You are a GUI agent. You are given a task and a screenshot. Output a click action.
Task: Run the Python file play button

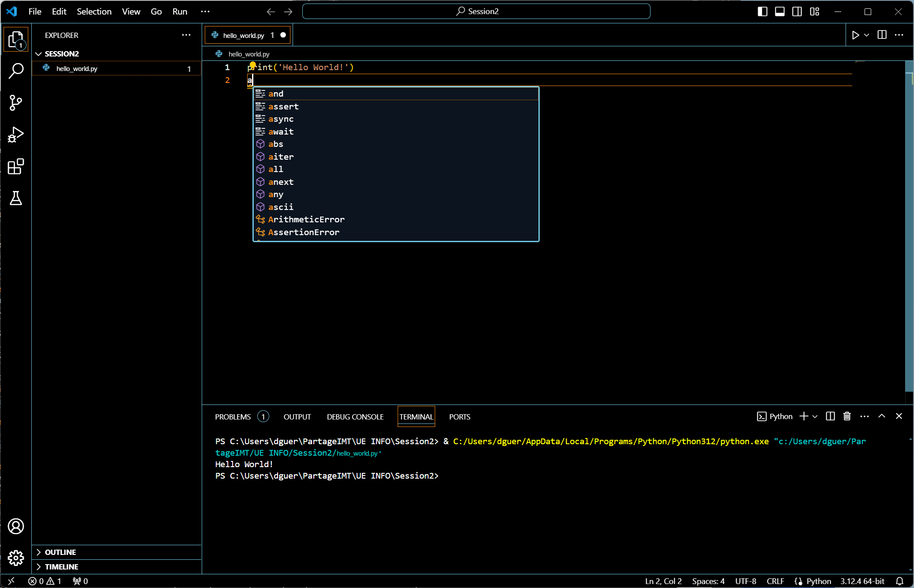[855, 35]
